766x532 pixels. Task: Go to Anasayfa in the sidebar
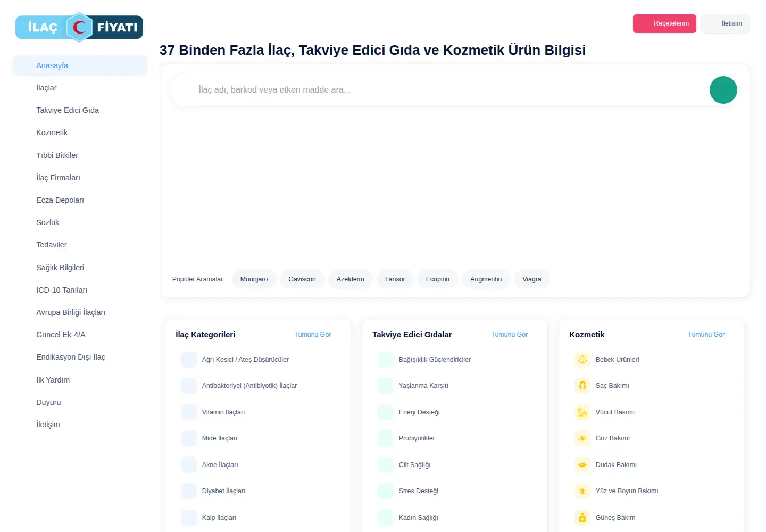(x=80, y=65)
